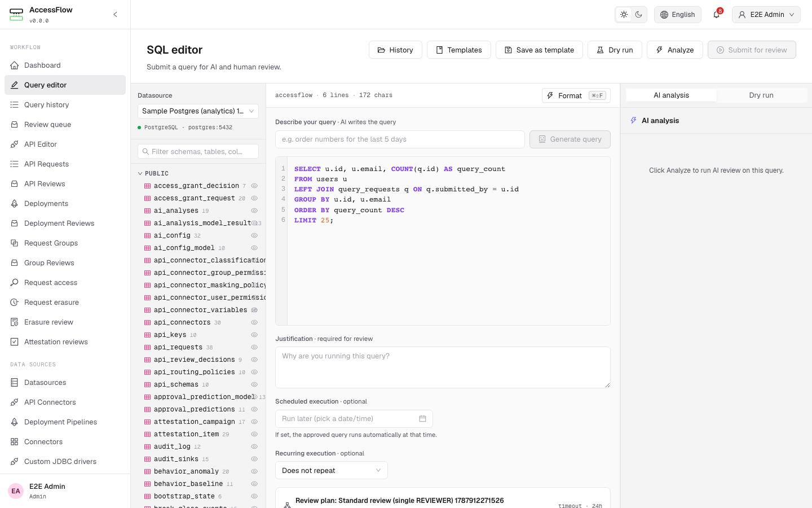Open the Does not repeat dropdown
The width and height of the screenshot is (812, 508).
[x=331, y=471]
